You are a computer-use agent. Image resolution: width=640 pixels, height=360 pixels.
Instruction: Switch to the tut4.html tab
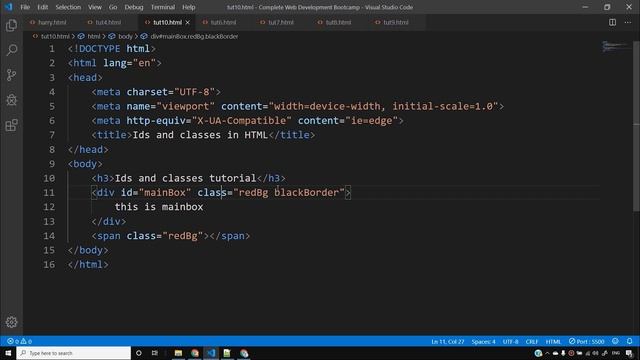click(108, 22)
